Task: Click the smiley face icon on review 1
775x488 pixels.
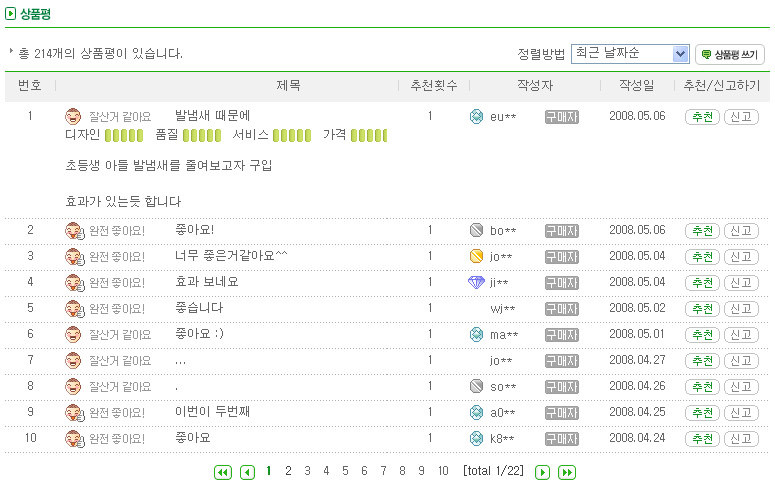Action: click(73, 117)
